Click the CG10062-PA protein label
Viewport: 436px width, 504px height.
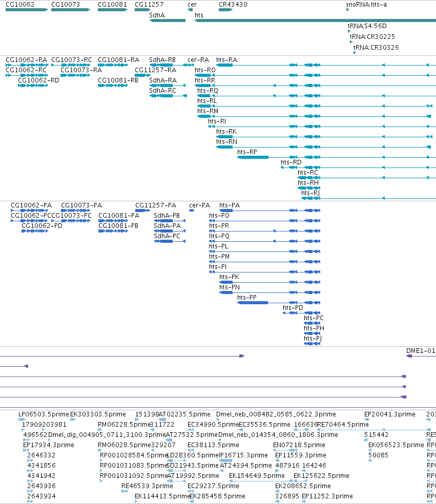pos(31,205)
